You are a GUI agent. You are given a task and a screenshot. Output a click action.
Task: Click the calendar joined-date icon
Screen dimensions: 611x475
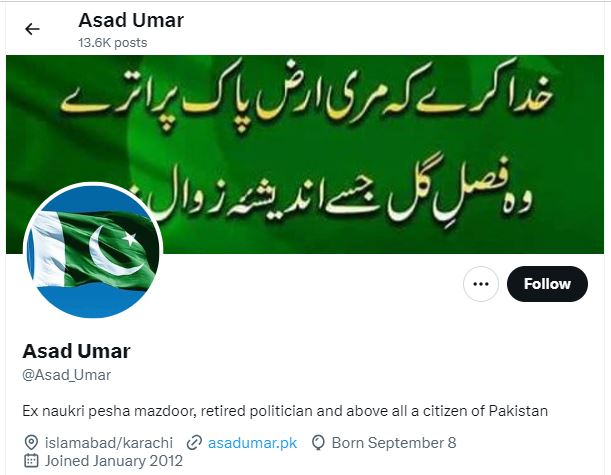point(31,461)
